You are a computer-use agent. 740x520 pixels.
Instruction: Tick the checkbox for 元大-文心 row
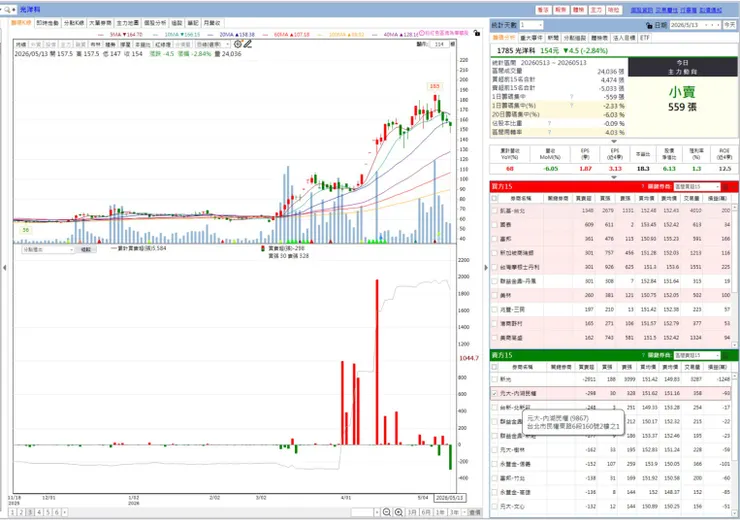point(495,506)
